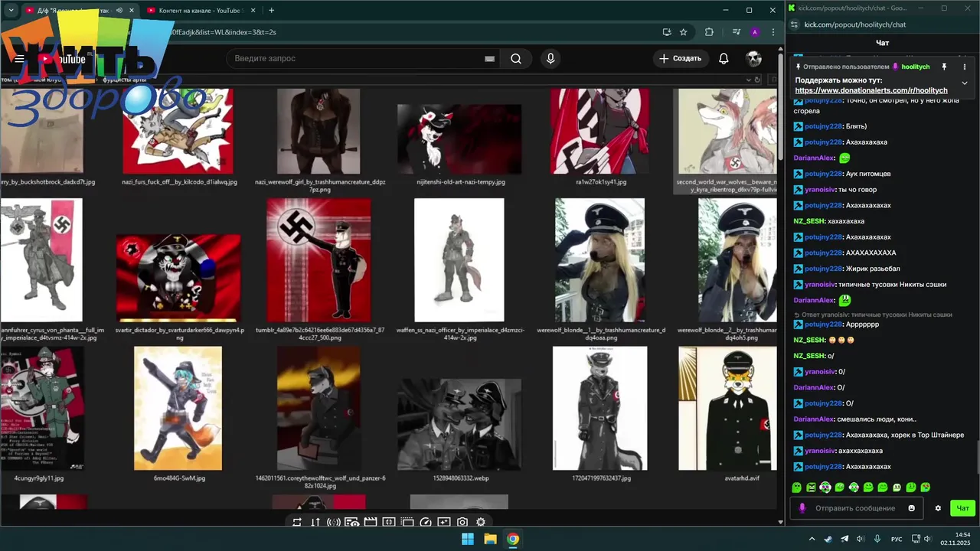The width and height of the screenshot is (980, 551).
Task: Click the scroll-down arrow of the image grid
Action: 781,521
